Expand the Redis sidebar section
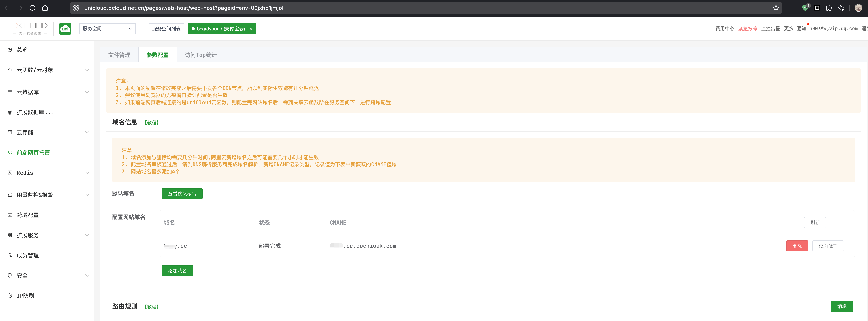 [87, 173]
